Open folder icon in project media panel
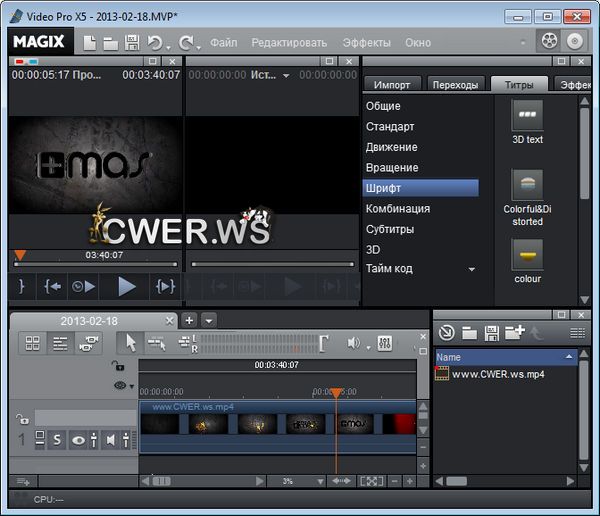600x516 pixels. [469, 333]
